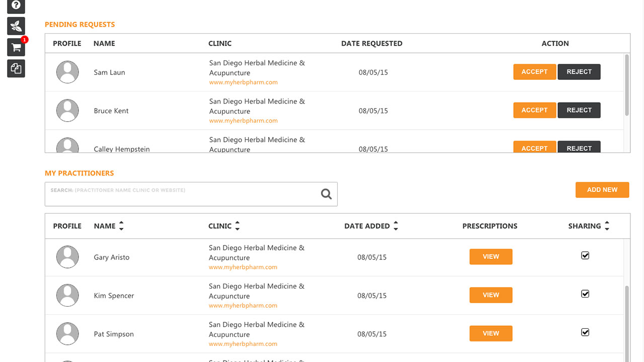Open myherbpharm.com link in Pat Simpson row

(x=243, y=344)
